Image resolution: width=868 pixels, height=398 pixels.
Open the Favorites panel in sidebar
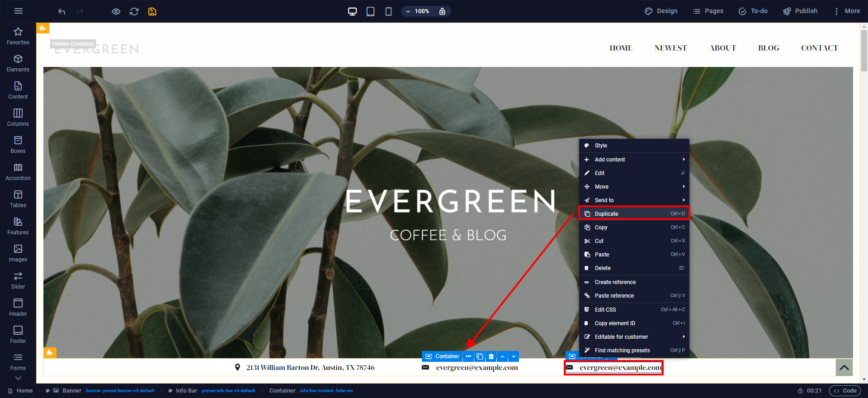[x=18, y=36]
